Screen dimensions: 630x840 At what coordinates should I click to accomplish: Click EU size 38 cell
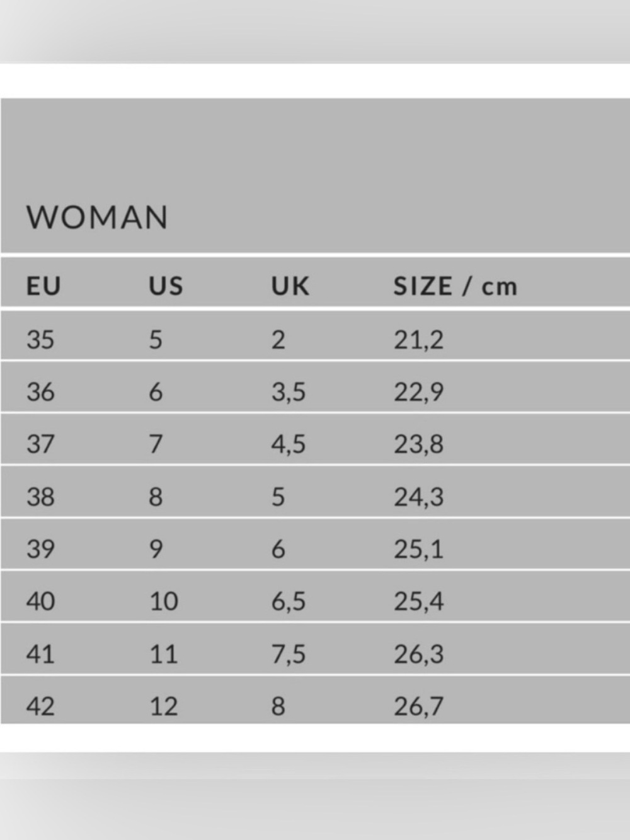click(40, 497)
